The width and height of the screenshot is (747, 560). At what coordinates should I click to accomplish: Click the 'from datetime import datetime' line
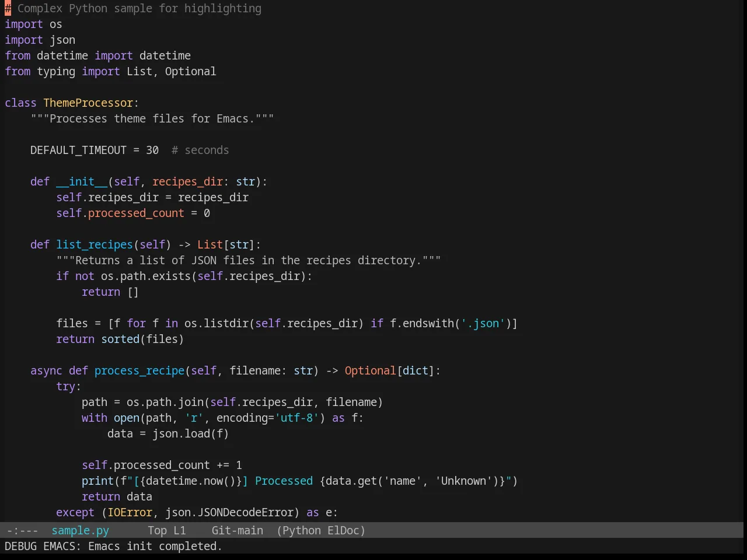97,55
